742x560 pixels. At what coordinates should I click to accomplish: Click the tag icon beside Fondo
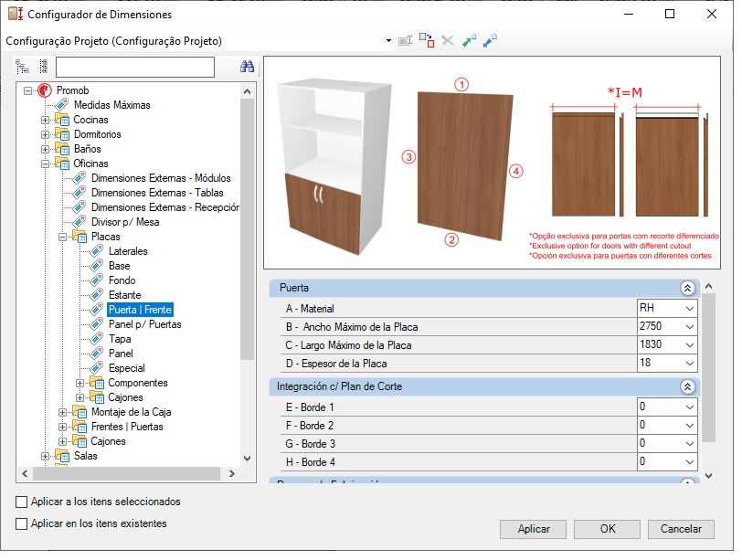click(x=97, y=280)
